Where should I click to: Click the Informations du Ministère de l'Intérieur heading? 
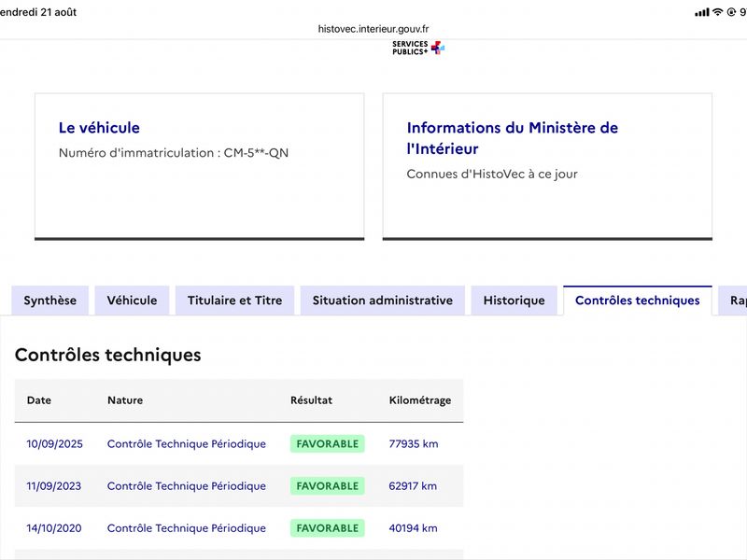click(512, 138)
